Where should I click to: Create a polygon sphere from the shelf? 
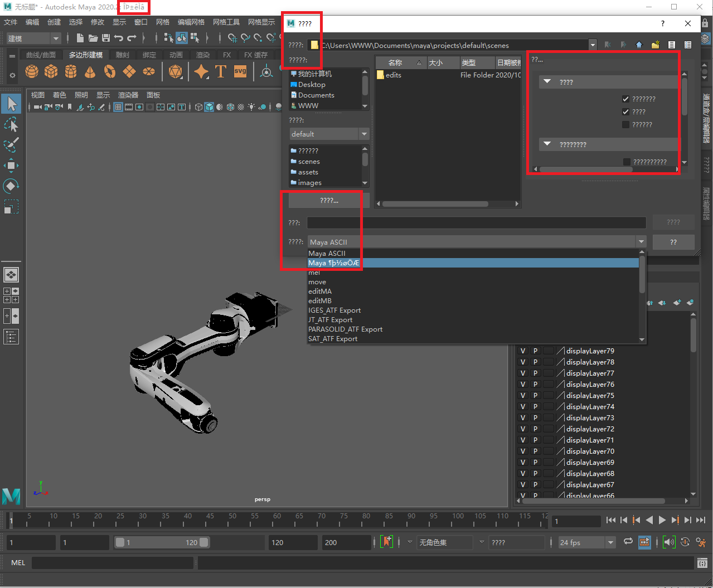point(32,71)
